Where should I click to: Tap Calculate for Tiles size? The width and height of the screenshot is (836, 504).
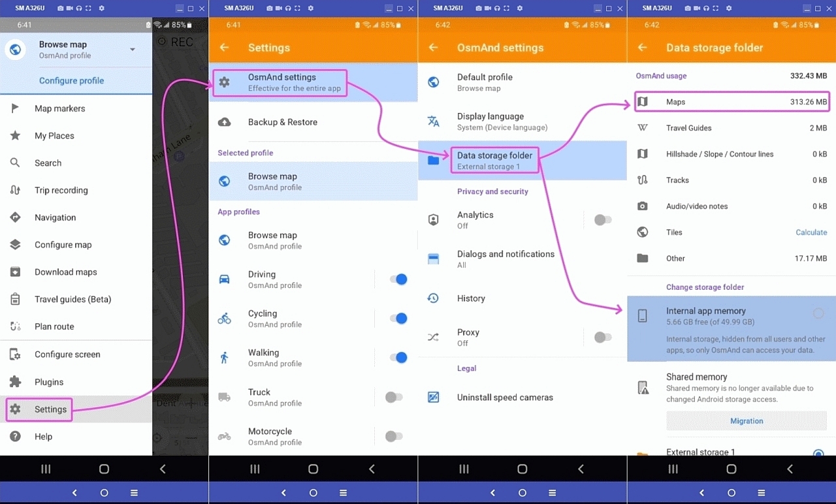pos(811,232)
